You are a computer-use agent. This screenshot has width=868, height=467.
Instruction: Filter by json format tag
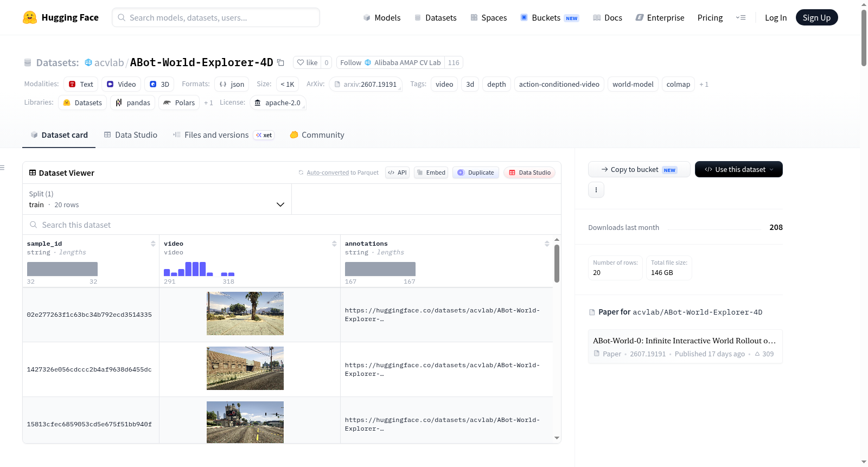[x=232, y=84]
